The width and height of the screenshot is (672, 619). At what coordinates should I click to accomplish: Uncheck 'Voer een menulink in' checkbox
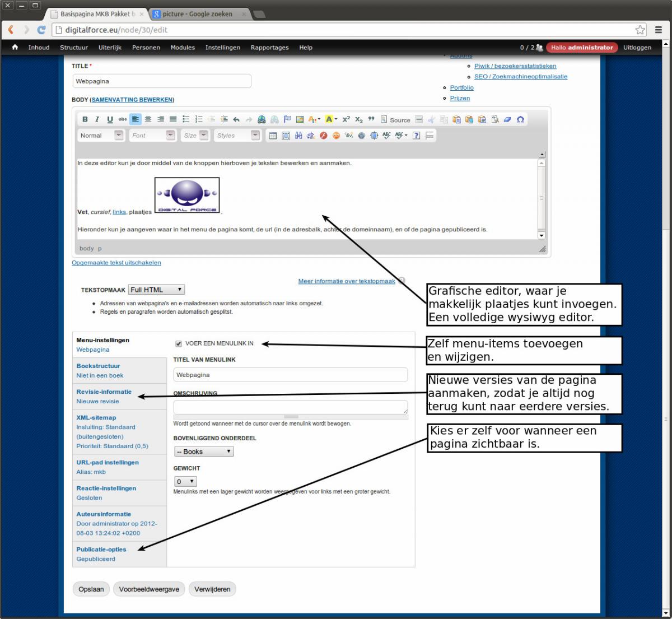179,344
